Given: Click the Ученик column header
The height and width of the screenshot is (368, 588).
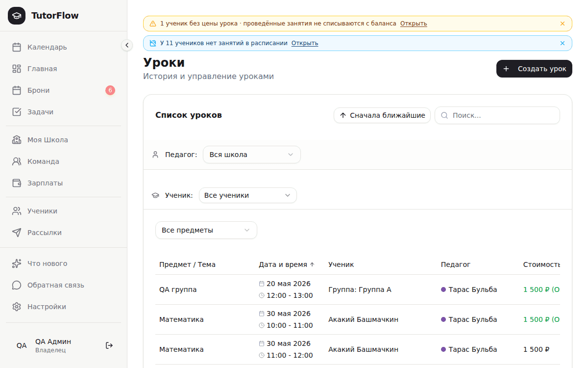Looking at the screenshot, I should tap(341, 264).
